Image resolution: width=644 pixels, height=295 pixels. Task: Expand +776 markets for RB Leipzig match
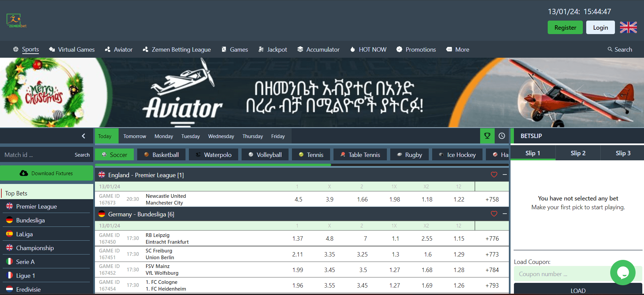[492, 238]
